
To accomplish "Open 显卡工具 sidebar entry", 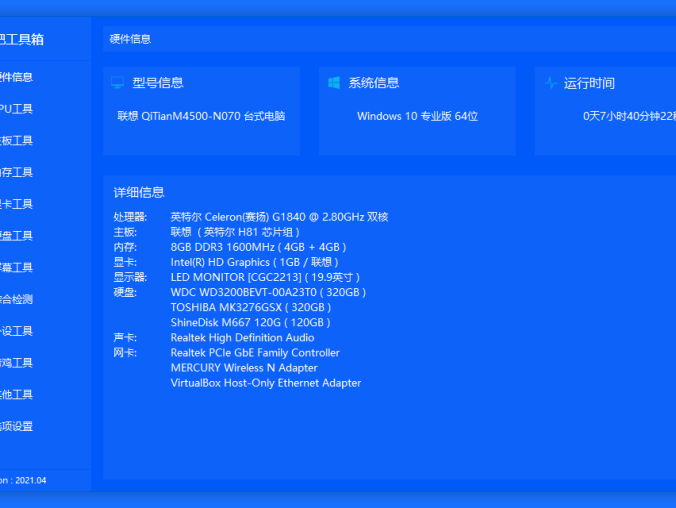I will click(x=16, y=204).
